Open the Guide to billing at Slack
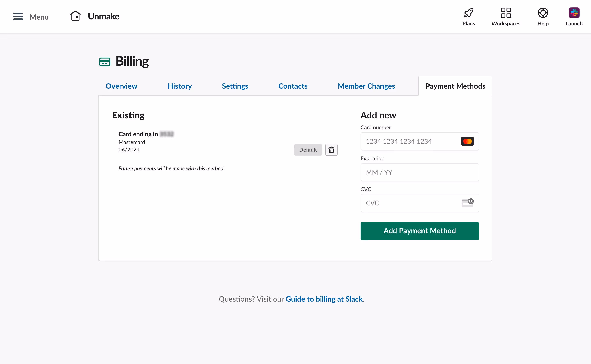The image size is (591, 364). pyautogui.click(x=324, y=299)
